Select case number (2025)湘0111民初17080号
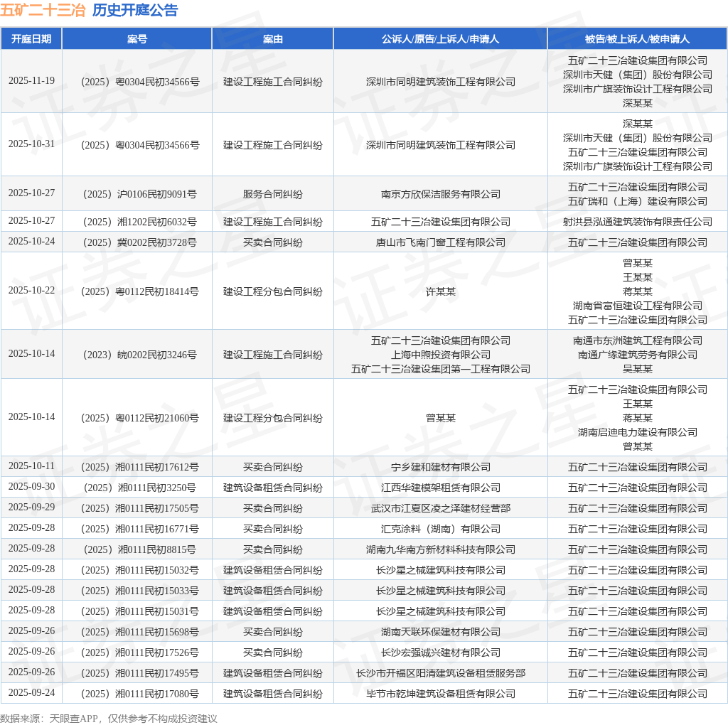Viewport: 728px width, 725px height. [140, 694]
